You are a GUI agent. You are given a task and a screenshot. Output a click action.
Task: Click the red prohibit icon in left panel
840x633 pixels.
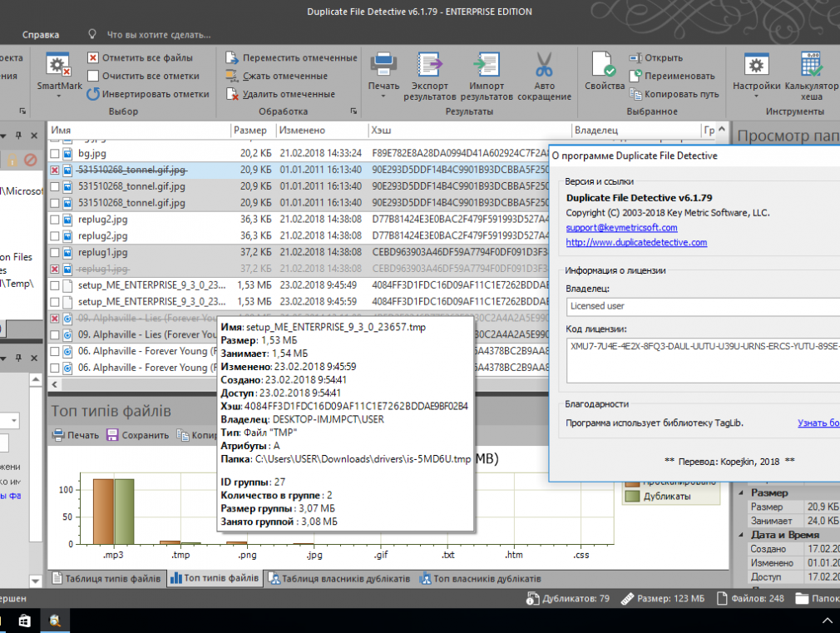pos(31,160)
